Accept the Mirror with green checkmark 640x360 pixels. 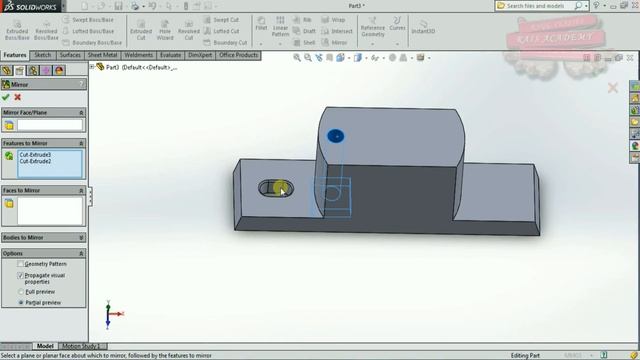pyautogui.click(x=6, y=97)
